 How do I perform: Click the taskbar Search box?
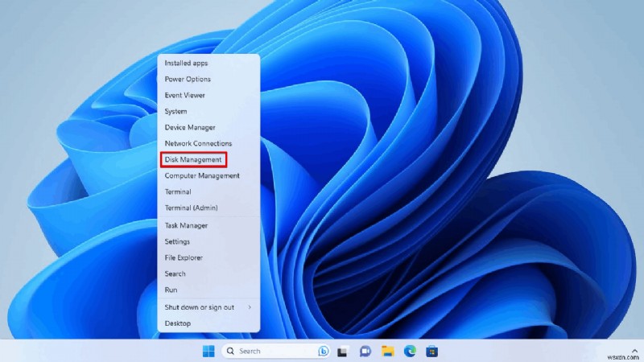[276, 352]
